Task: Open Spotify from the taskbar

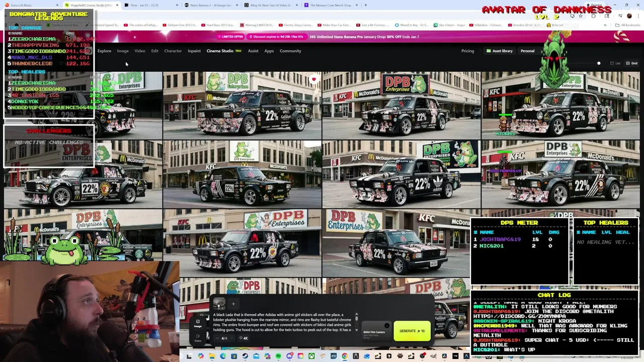Action: click(278, 356)
